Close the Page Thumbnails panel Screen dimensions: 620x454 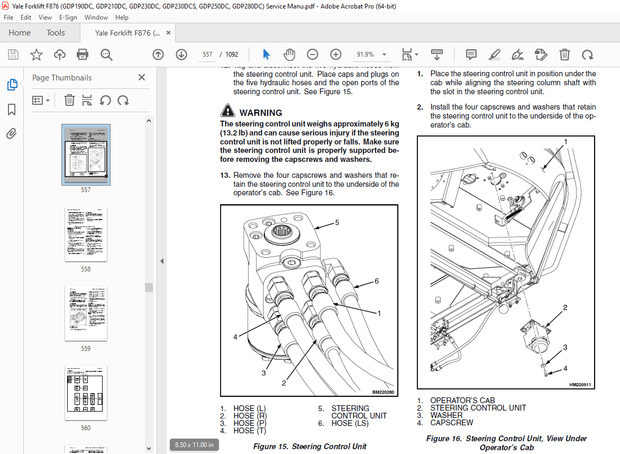[142, 78]
